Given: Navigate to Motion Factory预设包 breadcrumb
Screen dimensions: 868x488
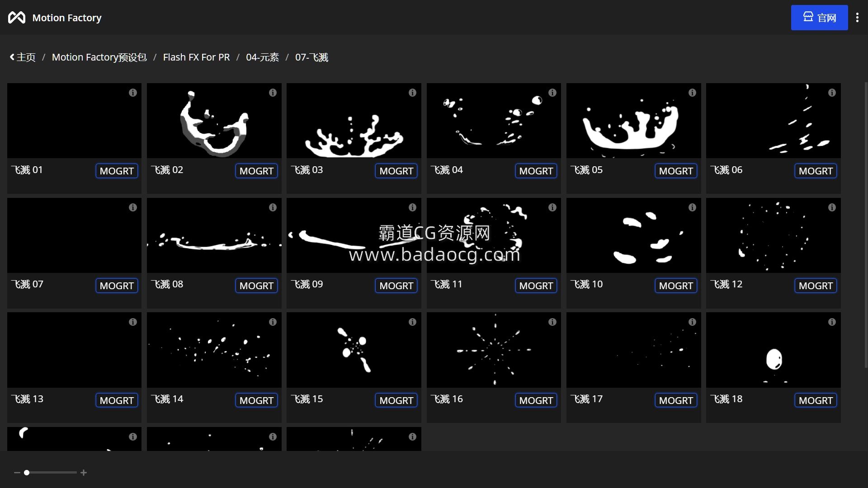Looking at the screenshot, I should pyautogui.click(x=99, y=57).
